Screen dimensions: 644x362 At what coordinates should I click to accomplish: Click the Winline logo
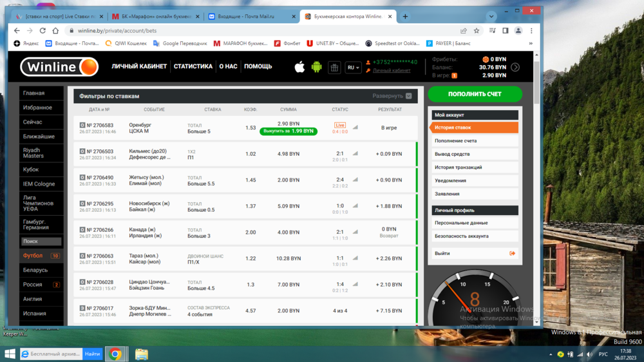tap(59, 66)
